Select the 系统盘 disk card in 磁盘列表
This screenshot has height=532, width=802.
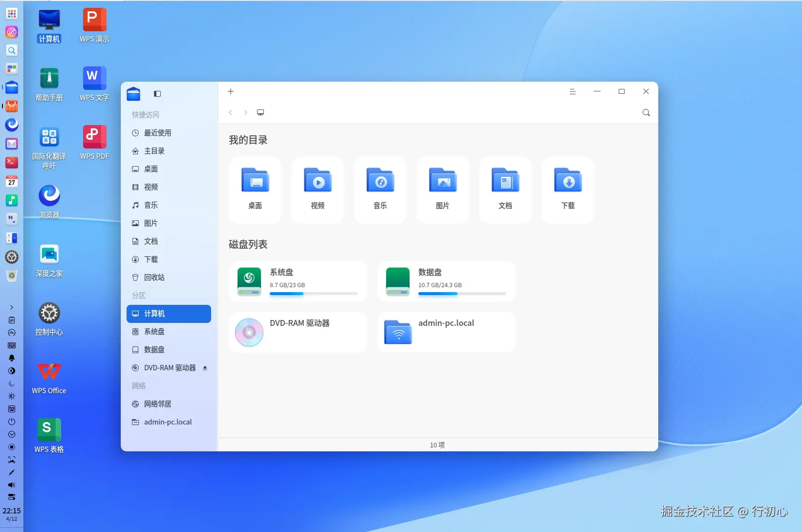point(298,281)
